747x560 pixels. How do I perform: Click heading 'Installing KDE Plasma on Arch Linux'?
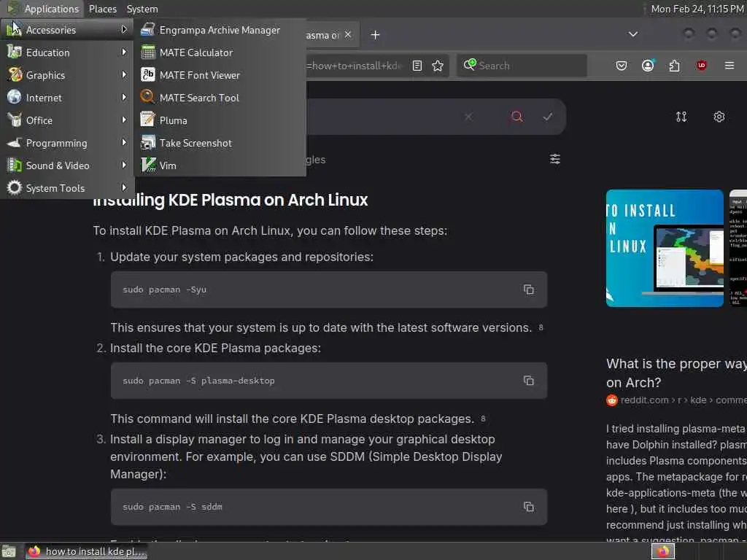(230, 200)
